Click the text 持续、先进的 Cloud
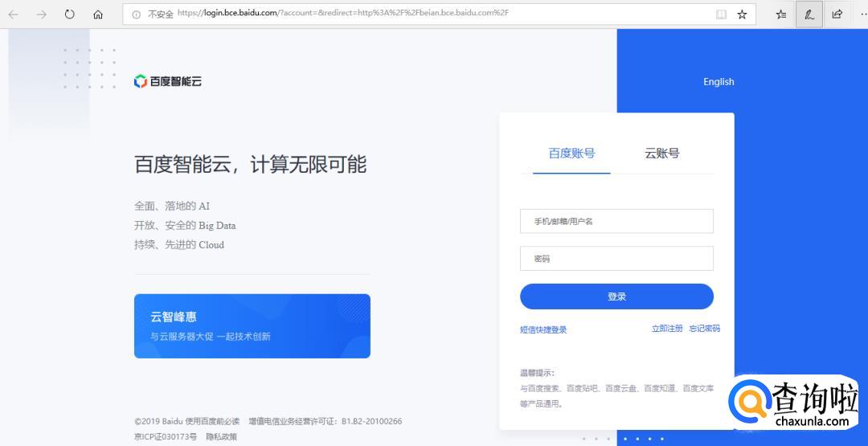The height and width of the screenshot is (446, 868). pos(178,244)
